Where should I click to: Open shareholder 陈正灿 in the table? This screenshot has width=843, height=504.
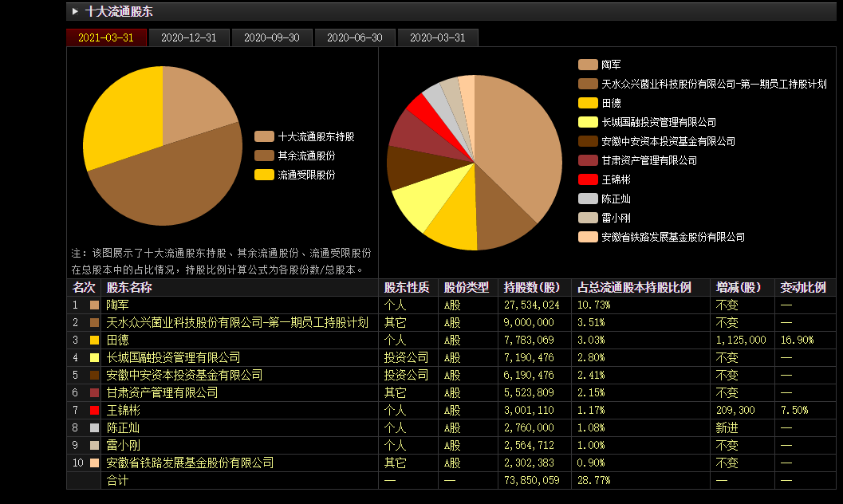[123, 427]
